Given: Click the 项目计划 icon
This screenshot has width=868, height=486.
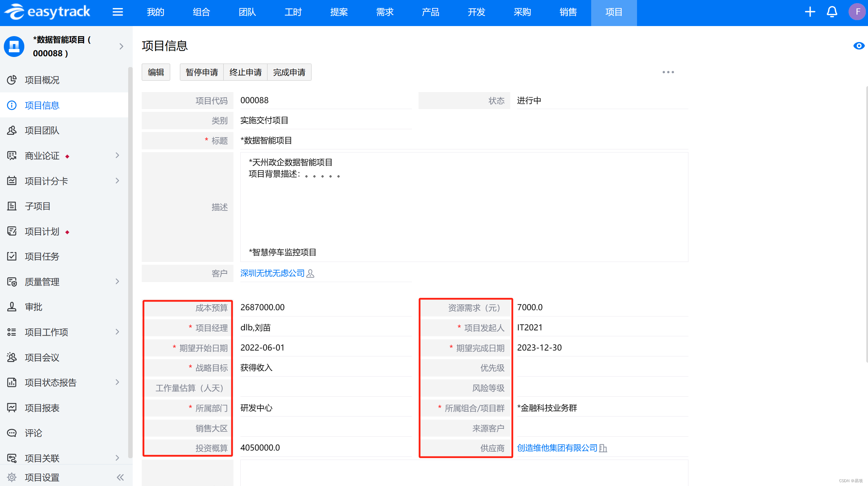Looking at the screenshot, I should pyautogui.click(x=12, y=231).
